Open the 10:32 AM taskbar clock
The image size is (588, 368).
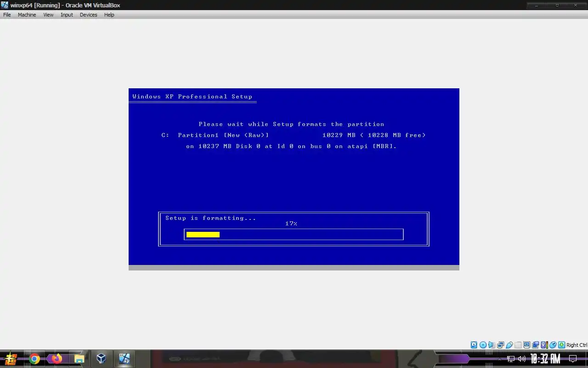tap(545, 359)
